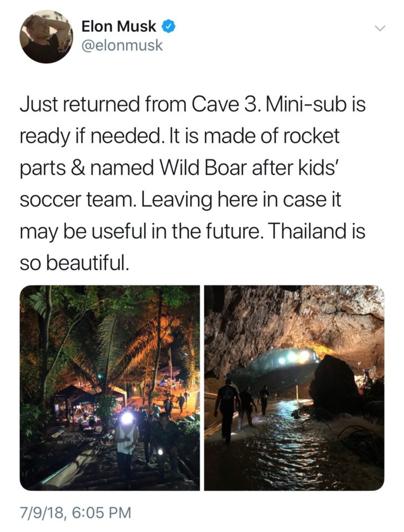Click the final line "so beautiful."
This screenshot has height=532, width=404.
pos(74,263)
